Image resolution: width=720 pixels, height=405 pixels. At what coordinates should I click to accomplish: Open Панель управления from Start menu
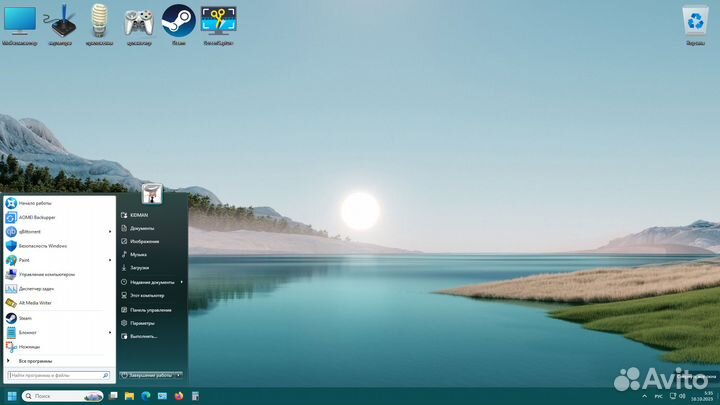pyautogui.click(x=150, y=309)
